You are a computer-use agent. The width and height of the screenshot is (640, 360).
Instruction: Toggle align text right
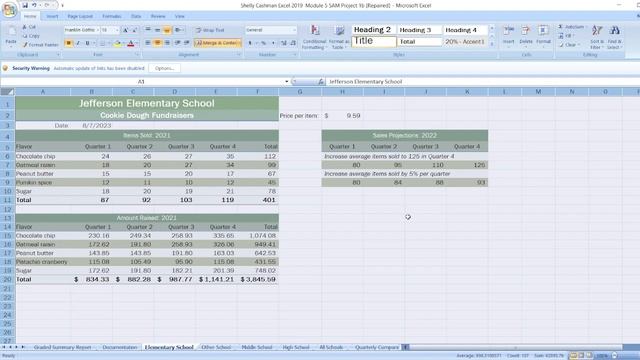[167, 43]
